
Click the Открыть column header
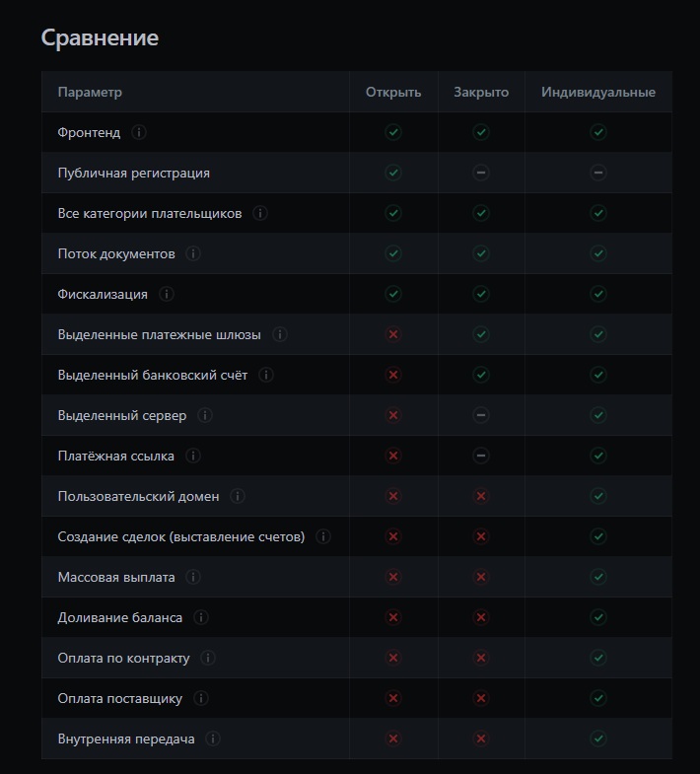click(393, 92)
